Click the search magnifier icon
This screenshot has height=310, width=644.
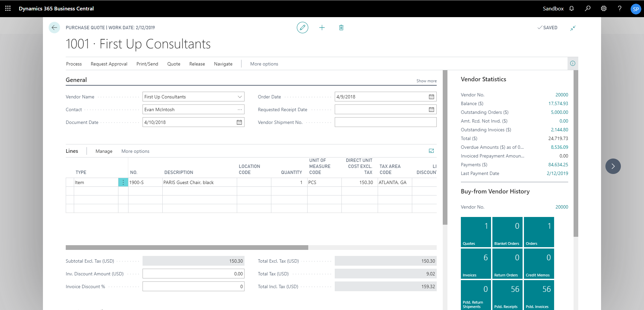(x=588, y=8)
